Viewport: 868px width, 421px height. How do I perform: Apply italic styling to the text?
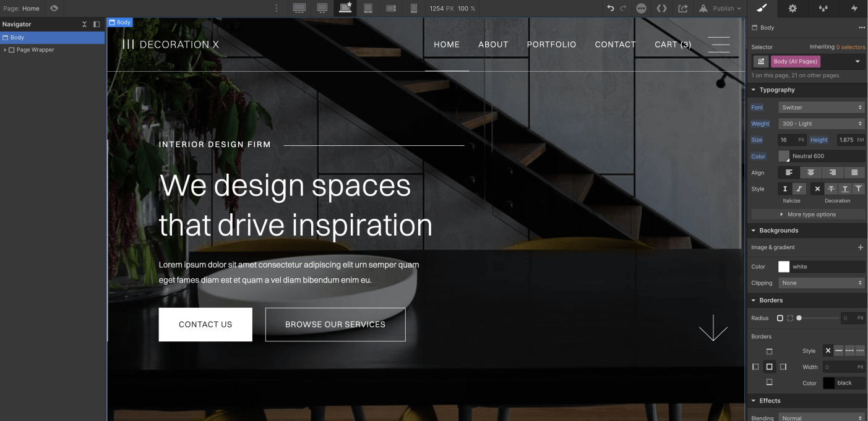point(799,188)
